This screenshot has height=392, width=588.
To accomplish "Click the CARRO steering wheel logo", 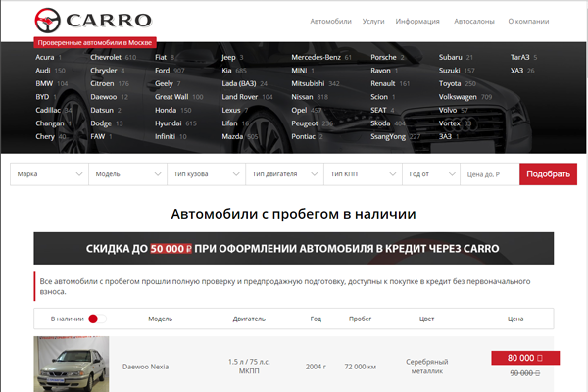I will point(46,21).
